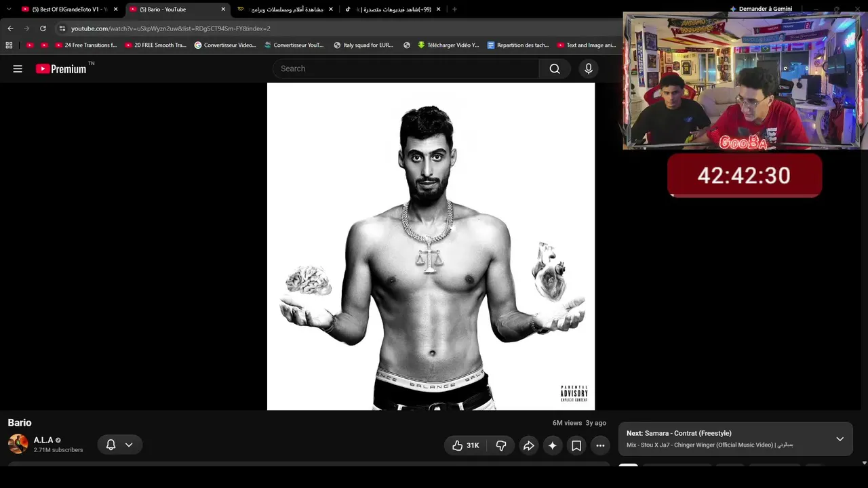Viewport: 868px width, 488px height.
Task: Open the Ask sparkle button
Action: [553, 445]
